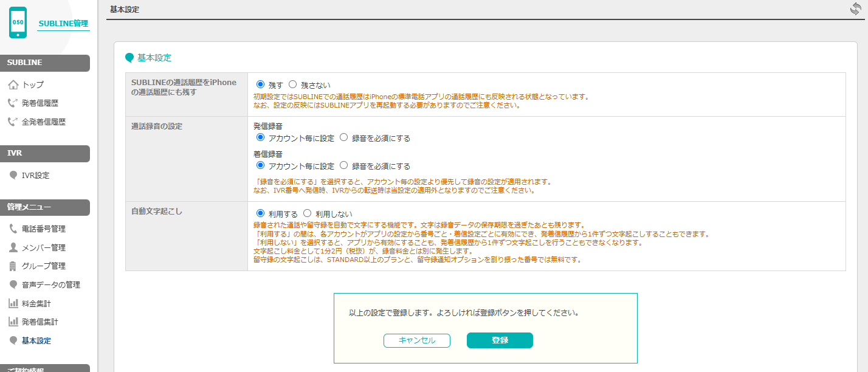This screenshot has height=372, width=868.
Task: Click the 着信録音 label
Action: (x=268, y=154)
